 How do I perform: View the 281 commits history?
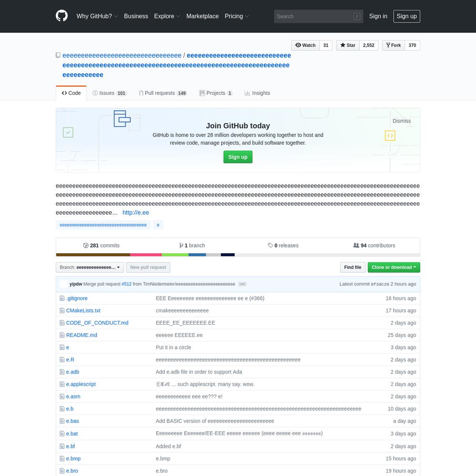point(101,246)
